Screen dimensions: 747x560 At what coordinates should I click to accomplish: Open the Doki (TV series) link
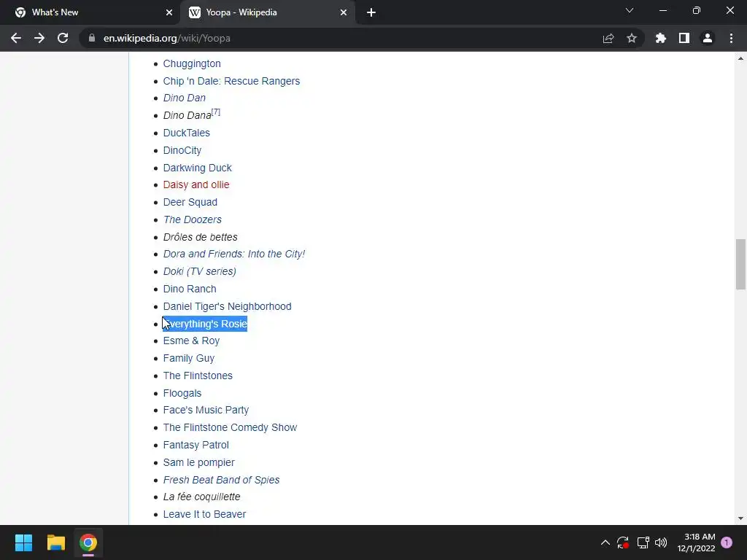click(200, 271)
